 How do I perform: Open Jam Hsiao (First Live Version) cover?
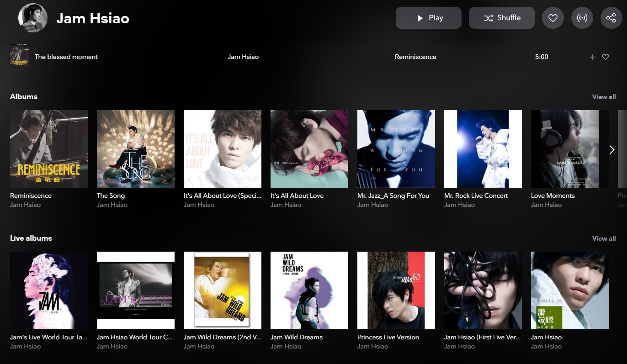pos(483,290)
